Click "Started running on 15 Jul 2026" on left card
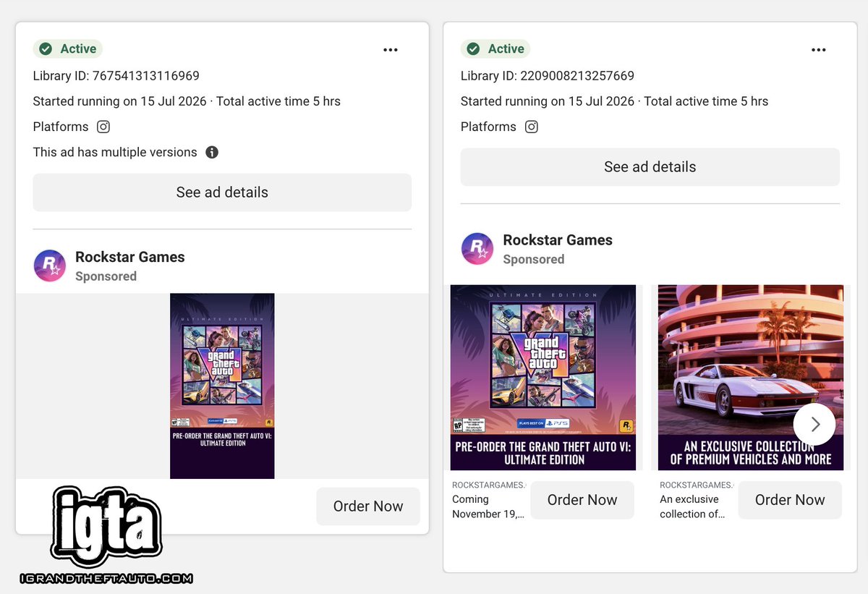The image size is (868, 594). 120,101
